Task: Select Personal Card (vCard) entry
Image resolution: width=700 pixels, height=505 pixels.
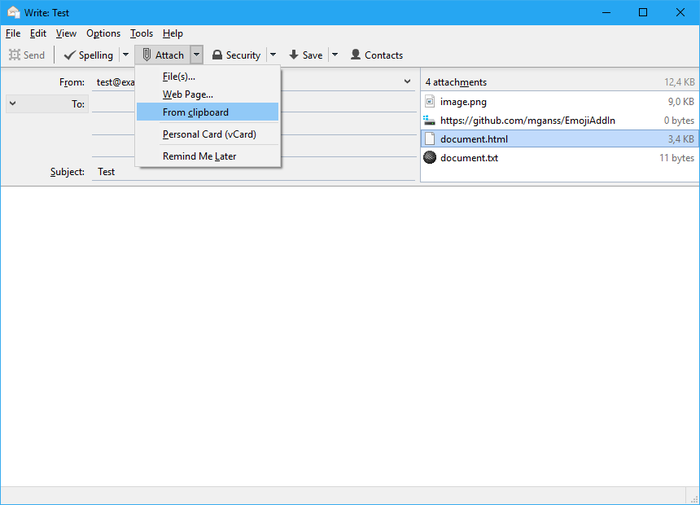Action: pos(208,134)
